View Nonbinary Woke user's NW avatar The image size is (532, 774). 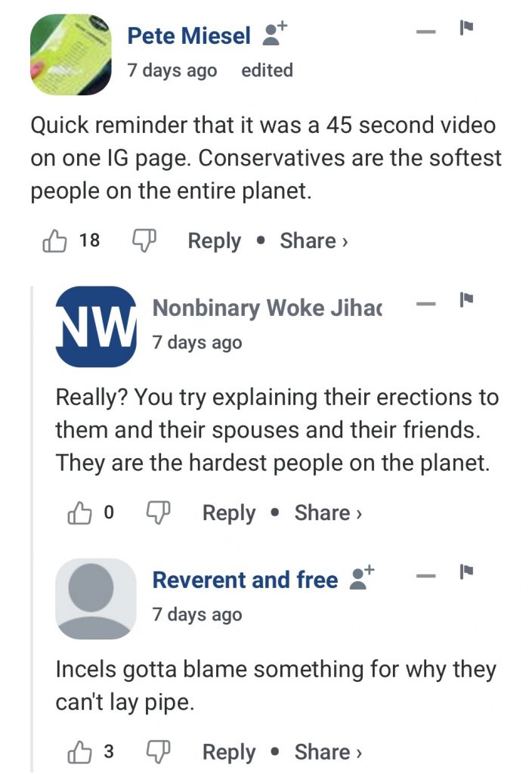(x=95, y=327)
